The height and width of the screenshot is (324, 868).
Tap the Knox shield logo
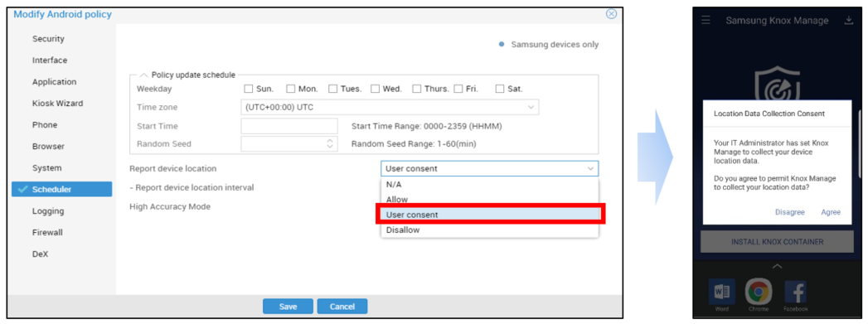tap(777, 83)
